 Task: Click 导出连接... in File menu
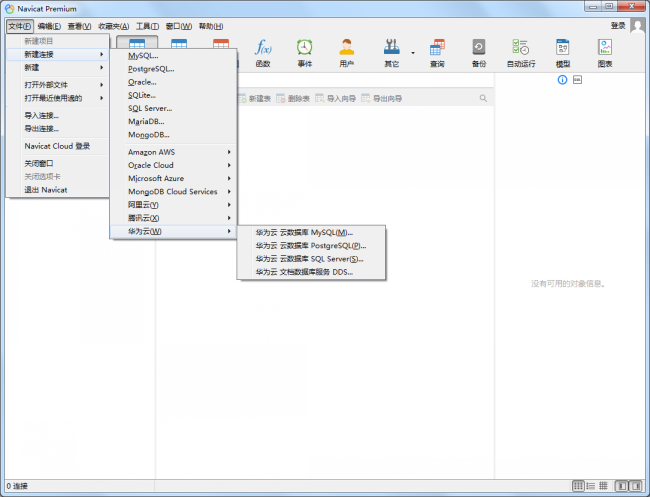pos(58,129)
